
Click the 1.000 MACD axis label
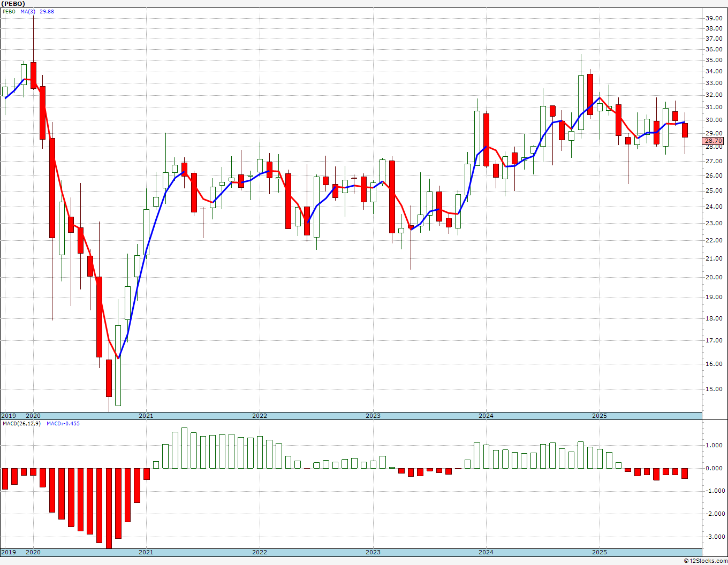714,445
